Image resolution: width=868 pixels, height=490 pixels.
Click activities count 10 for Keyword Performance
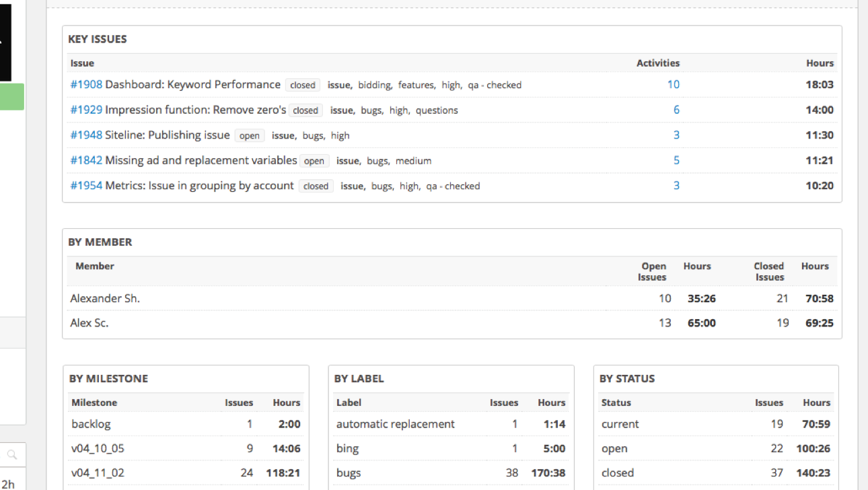(x=673, y=85)
